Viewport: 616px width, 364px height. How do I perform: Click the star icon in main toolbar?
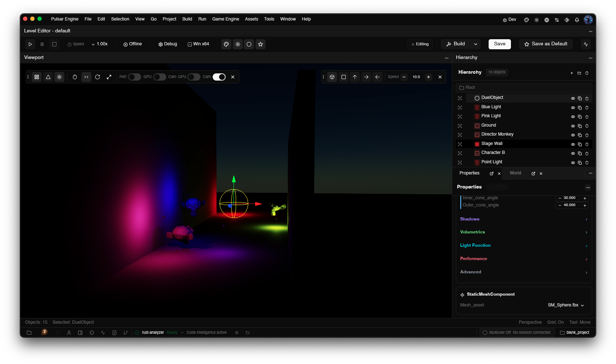click(x=261, y=44)
